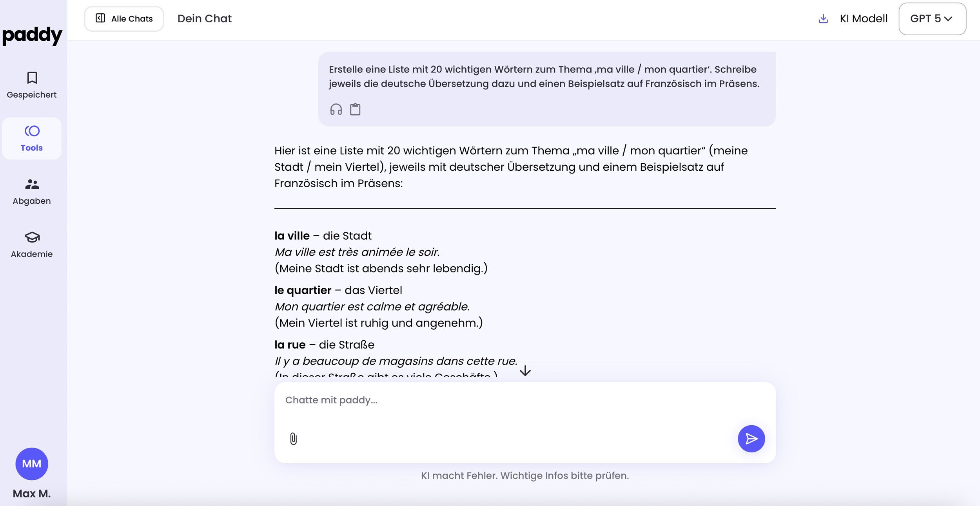Go to Abgaben in sidebar
Viewport: 980px width, 506px height.
coord(32,192)
